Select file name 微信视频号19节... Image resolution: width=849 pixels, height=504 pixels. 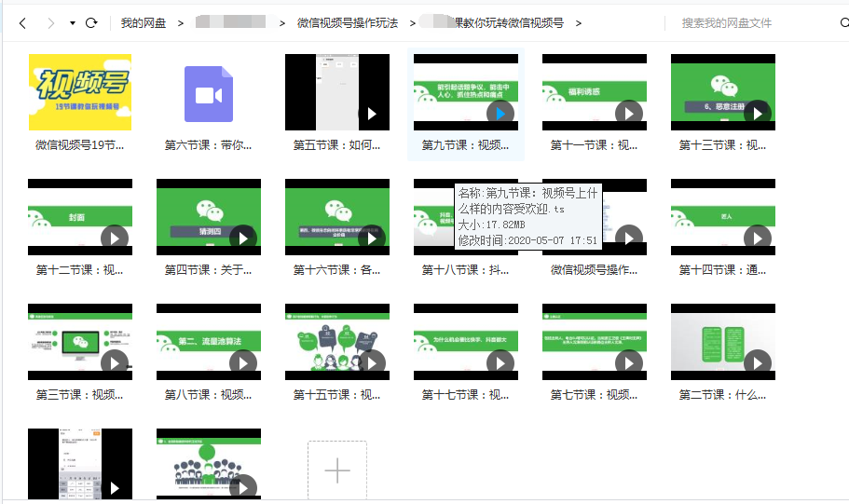[79, 145]
